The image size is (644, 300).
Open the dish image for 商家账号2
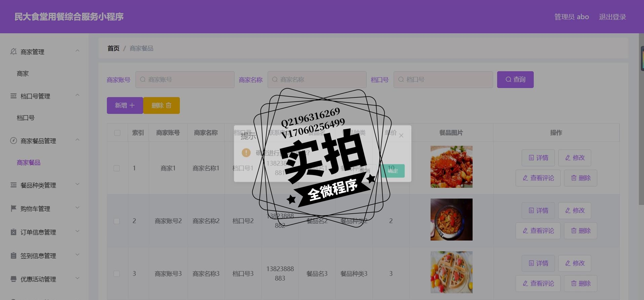[x=451, y=219]
